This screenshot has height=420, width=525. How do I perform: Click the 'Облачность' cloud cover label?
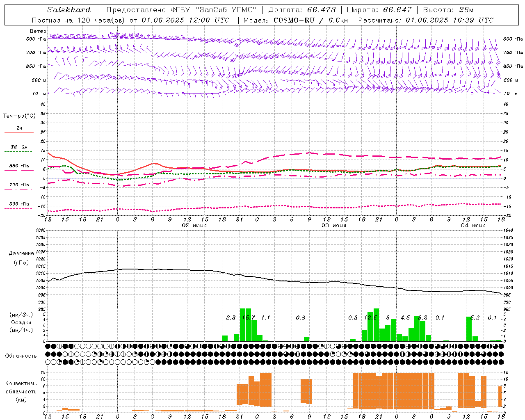[21, 356]
